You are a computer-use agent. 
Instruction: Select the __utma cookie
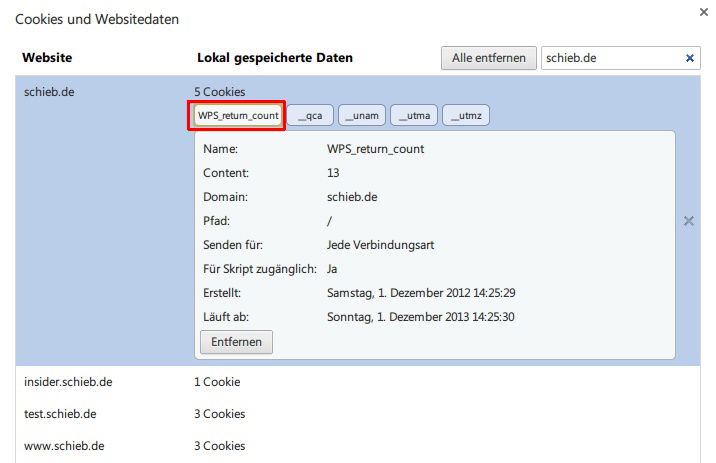pos(414,116)
